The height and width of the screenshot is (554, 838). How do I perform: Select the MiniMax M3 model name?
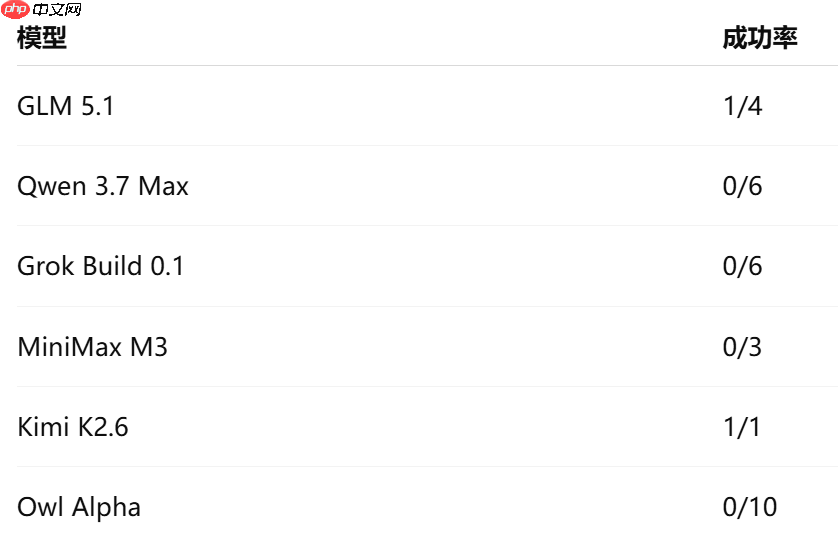point(92,347)
